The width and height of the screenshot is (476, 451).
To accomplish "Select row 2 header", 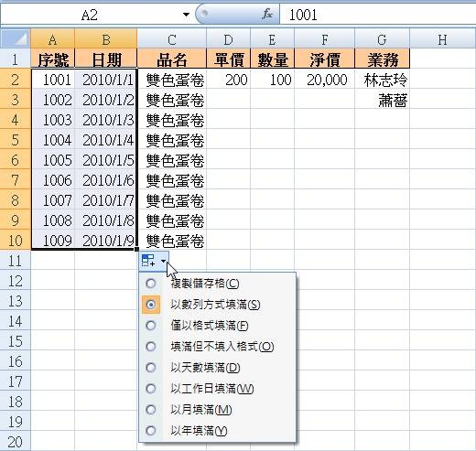I will pyautogui.click(x=16, y=79).
